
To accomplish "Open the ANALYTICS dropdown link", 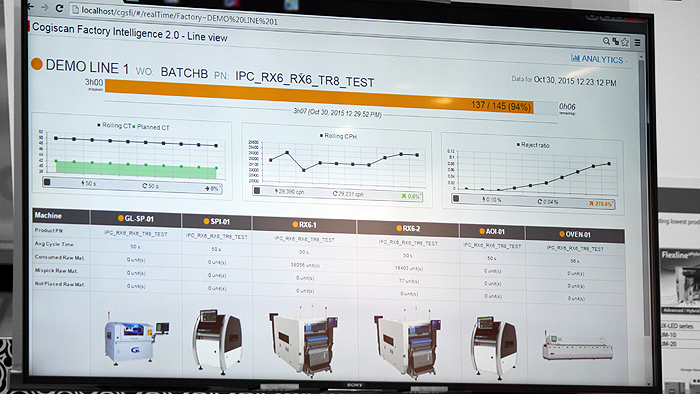I will point(599,59).
